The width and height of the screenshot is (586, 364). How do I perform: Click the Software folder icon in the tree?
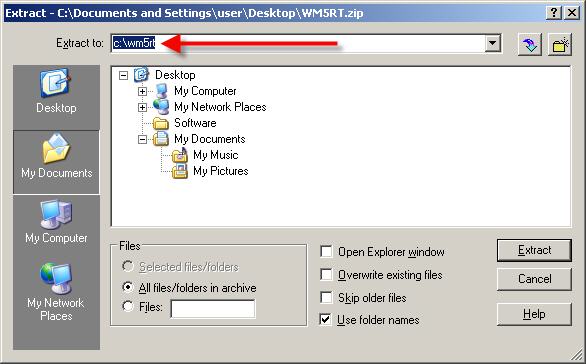[x=161, y=123]
